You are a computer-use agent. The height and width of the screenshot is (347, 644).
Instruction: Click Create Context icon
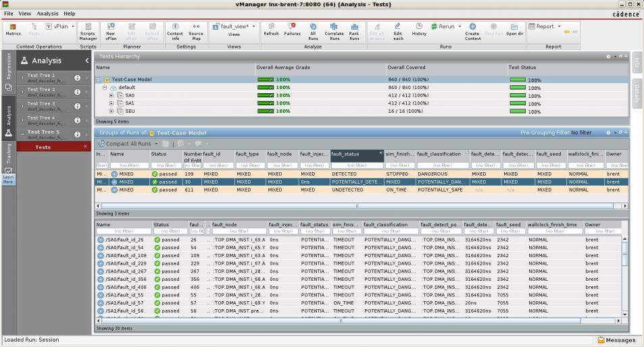472,32
